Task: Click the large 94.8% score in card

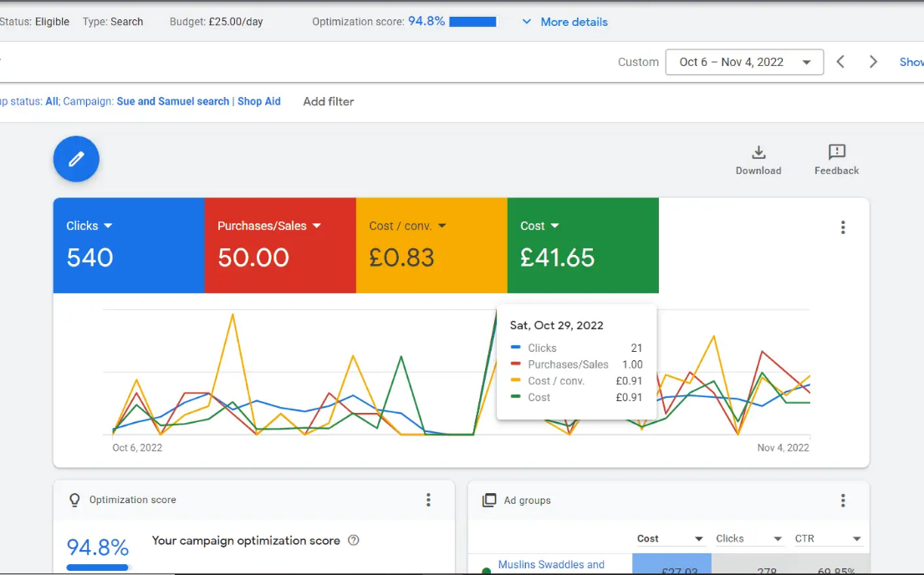Action: click(97, 547)
